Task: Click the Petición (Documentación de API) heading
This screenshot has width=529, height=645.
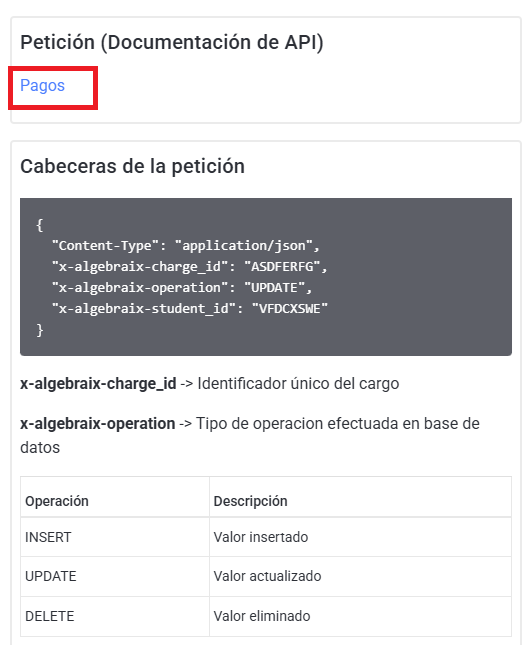Action: 172,42
